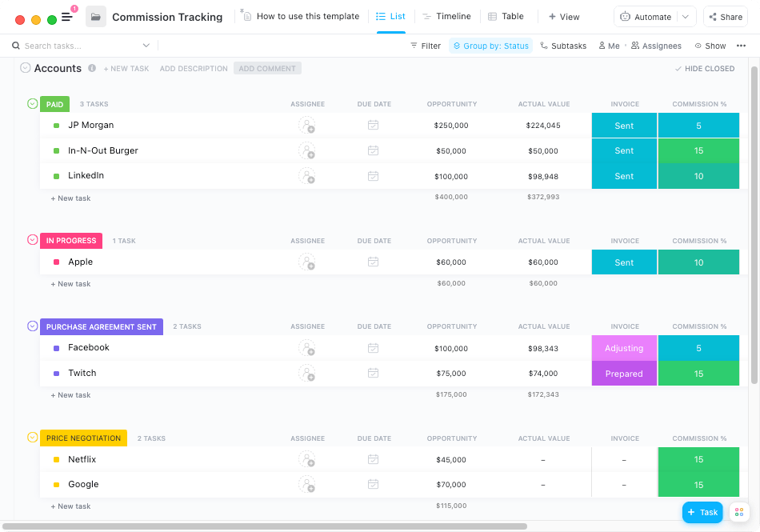This screenshot has height=532, width=760.
Task: Click the Accounts info icon
Action: (x=92, y=69)
